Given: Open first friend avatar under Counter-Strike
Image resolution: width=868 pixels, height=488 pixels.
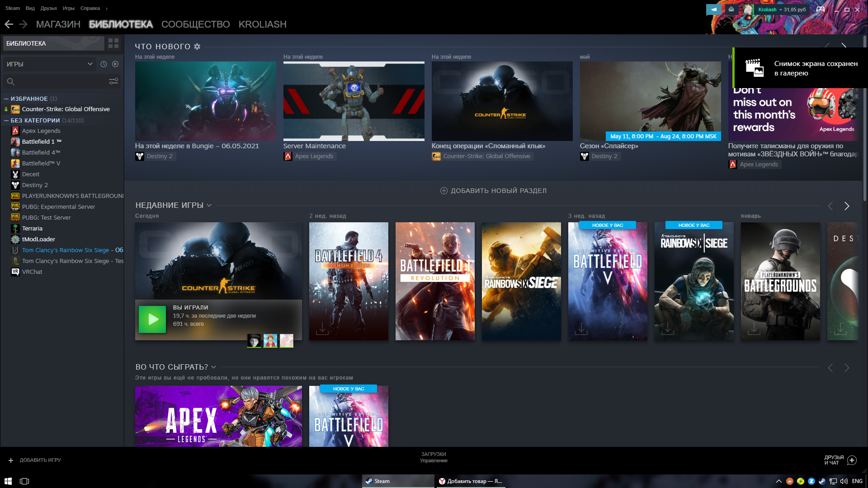Looking at the screenshot, I should click(254, 341).
